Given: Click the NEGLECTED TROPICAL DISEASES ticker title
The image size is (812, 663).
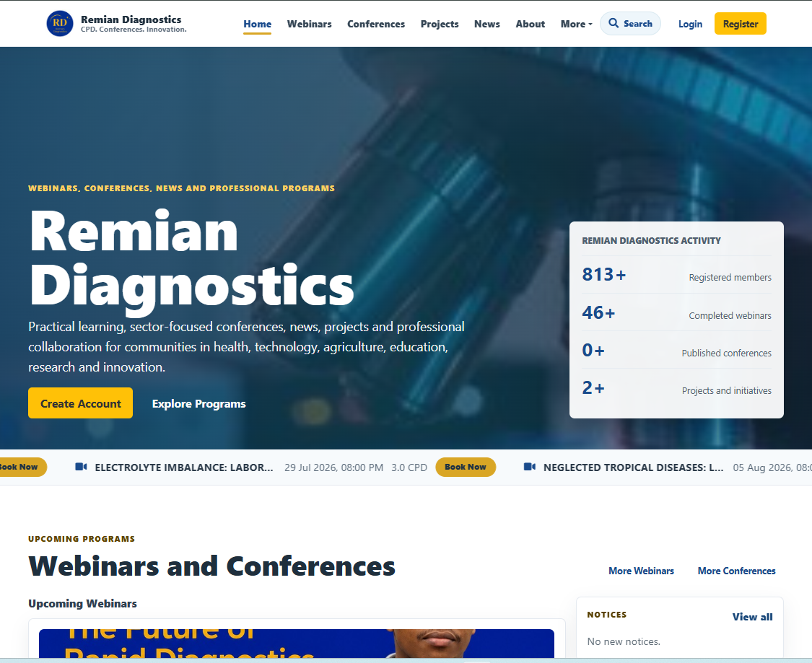Looking at the screenshot, I should [633, 467].
